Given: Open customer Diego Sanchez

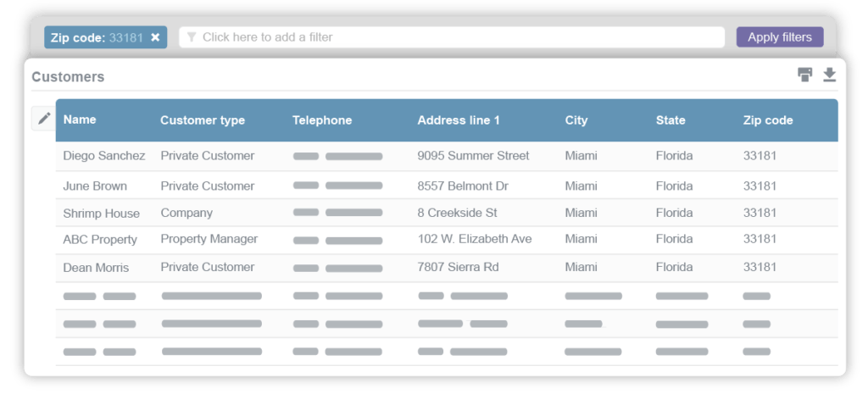Looking at the screenshot, I should [104, 156].
